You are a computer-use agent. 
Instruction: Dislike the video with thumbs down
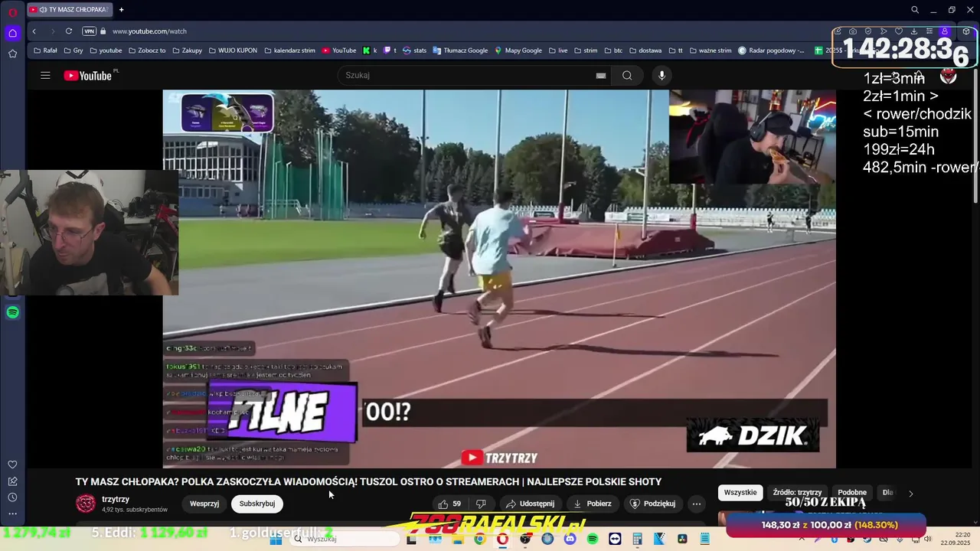click(481, 504)
